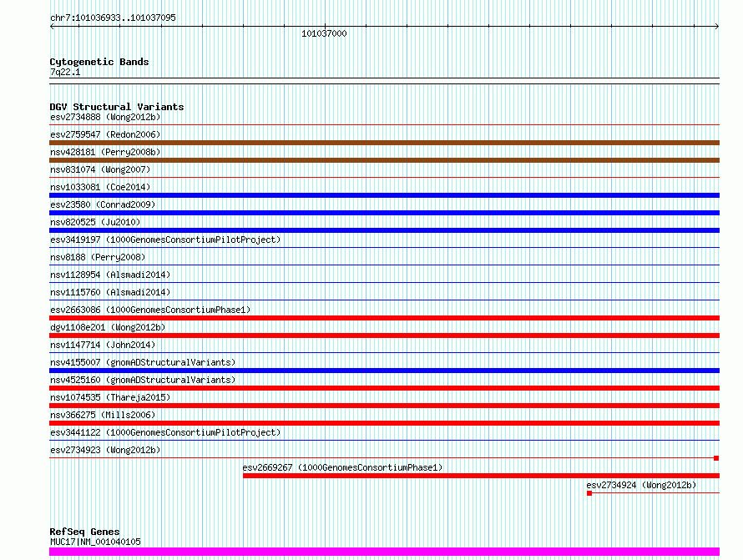Image resolution: width=743 pixels, height=560 pixels.
Task: Click the red bar under esv2663086
Action: click(384, 318)
